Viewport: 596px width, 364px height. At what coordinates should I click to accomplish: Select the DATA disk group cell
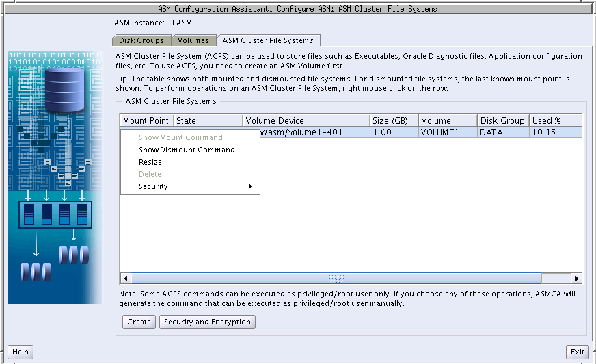pos(503,132)
